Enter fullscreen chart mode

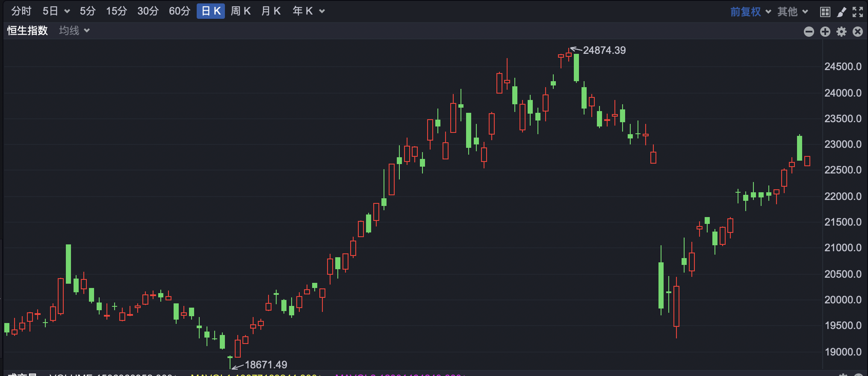click(858, 12)
